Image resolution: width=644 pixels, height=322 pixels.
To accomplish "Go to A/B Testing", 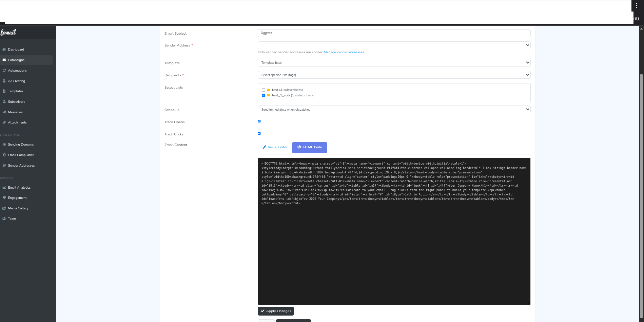I will click(16, 81).
